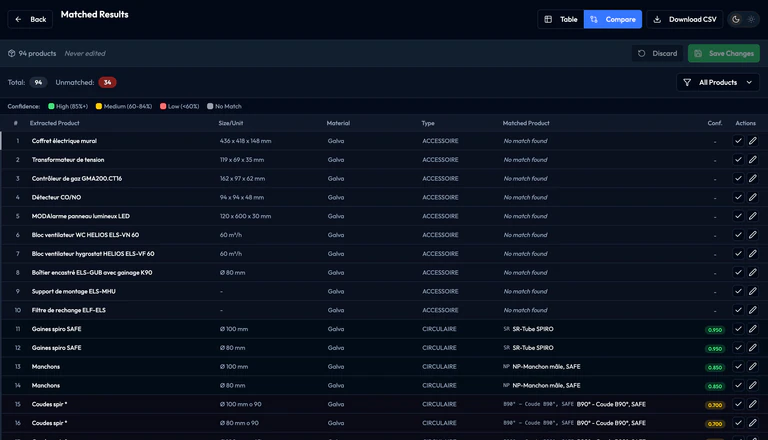Select NP-Manchon mâle, SAFE in row 13
Screen dimensions: 768x440
pyautogui.click(x=546, y=367)
